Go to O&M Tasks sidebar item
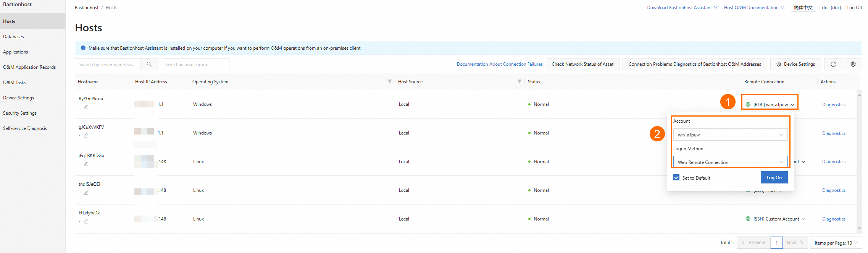The height and width of the screenshot is (253, 868). 15,83
